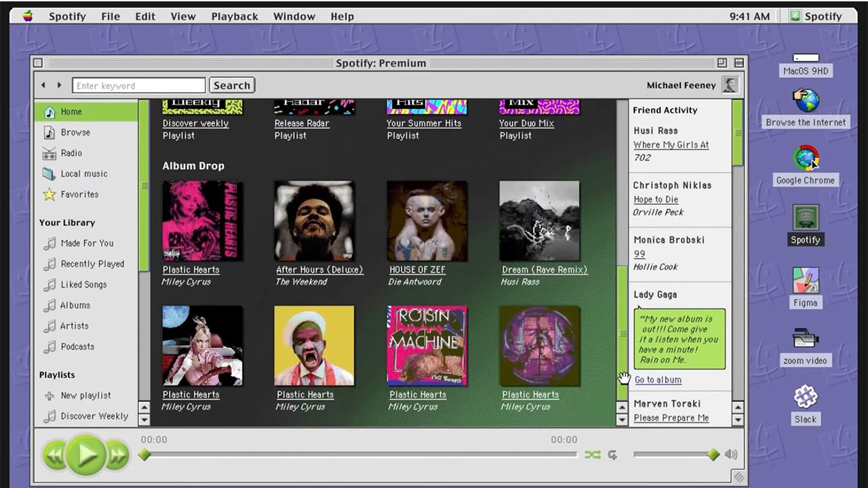The width and height of the screenshot is (868, 488).
Task: Open Made For You library item
Action: [86, 243]
